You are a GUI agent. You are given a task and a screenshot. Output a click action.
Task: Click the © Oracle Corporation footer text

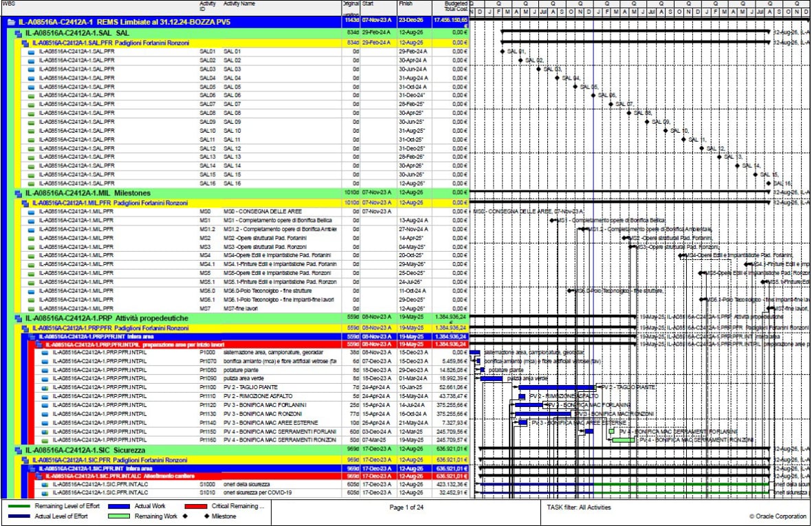click(778, 516)
